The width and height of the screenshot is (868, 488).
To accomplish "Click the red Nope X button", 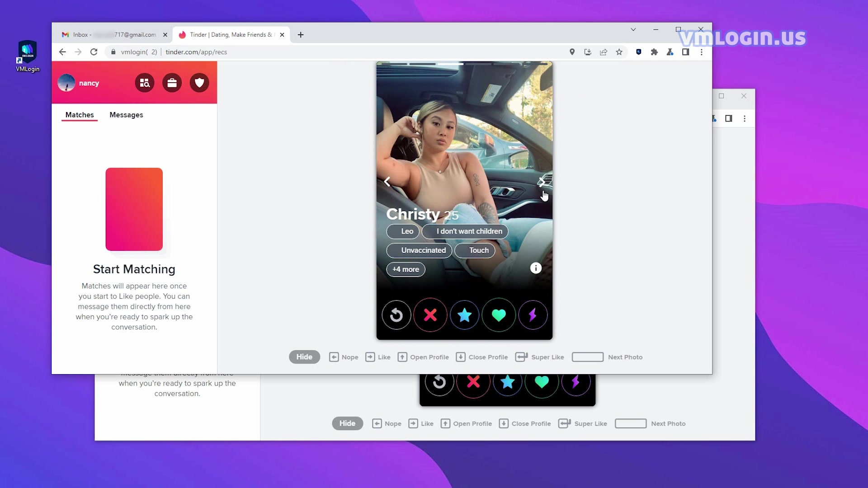I will (x=430, y=315).
